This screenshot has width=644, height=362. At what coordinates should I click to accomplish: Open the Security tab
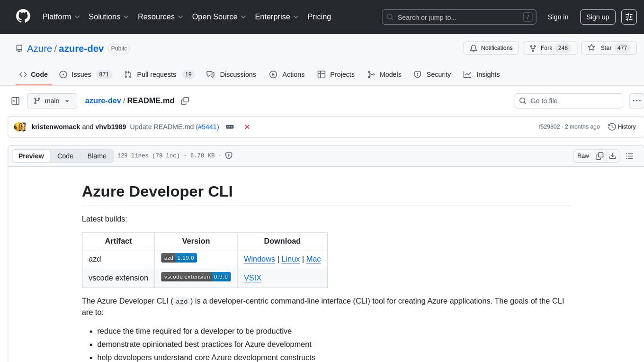432,74
